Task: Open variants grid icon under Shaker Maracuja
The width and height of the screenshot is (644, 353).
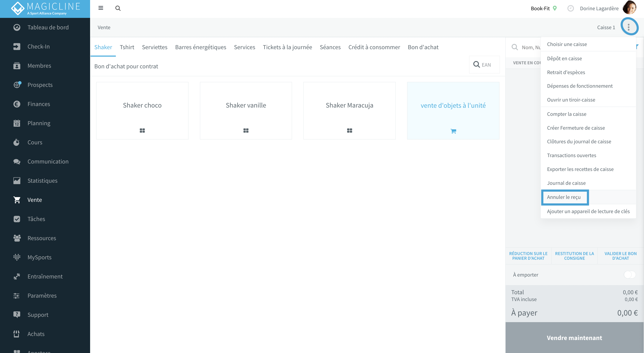Action: point(349,131)
